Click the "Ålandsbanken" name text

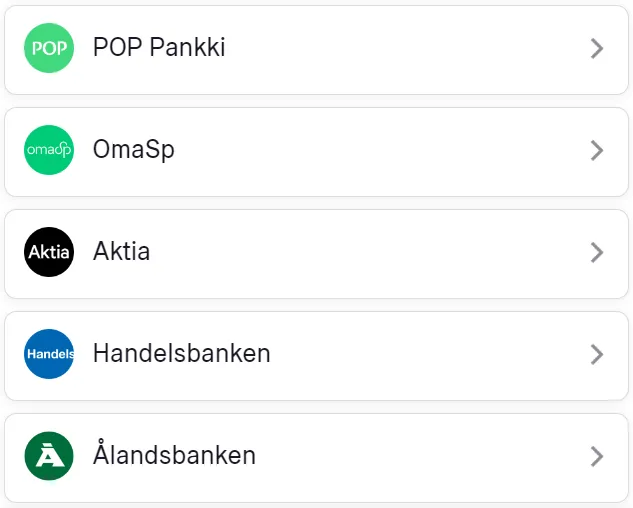[x=174, y=456]
